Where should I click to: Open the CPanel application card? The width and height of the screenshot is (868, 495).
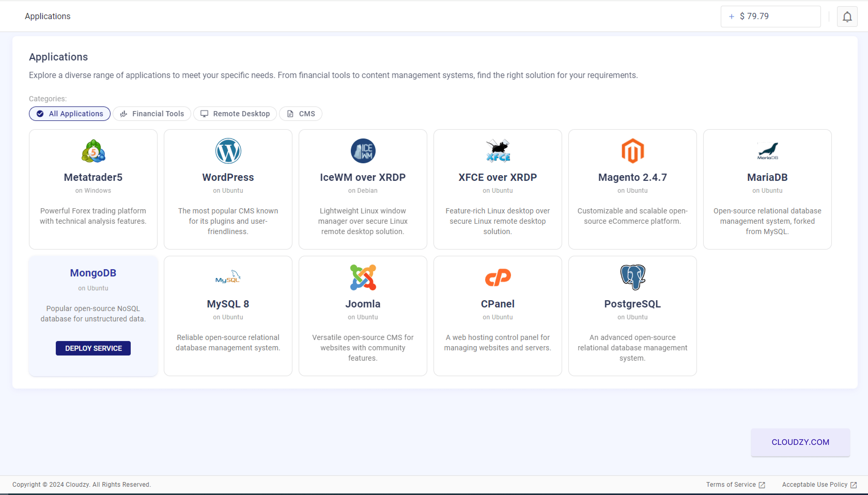497,316
